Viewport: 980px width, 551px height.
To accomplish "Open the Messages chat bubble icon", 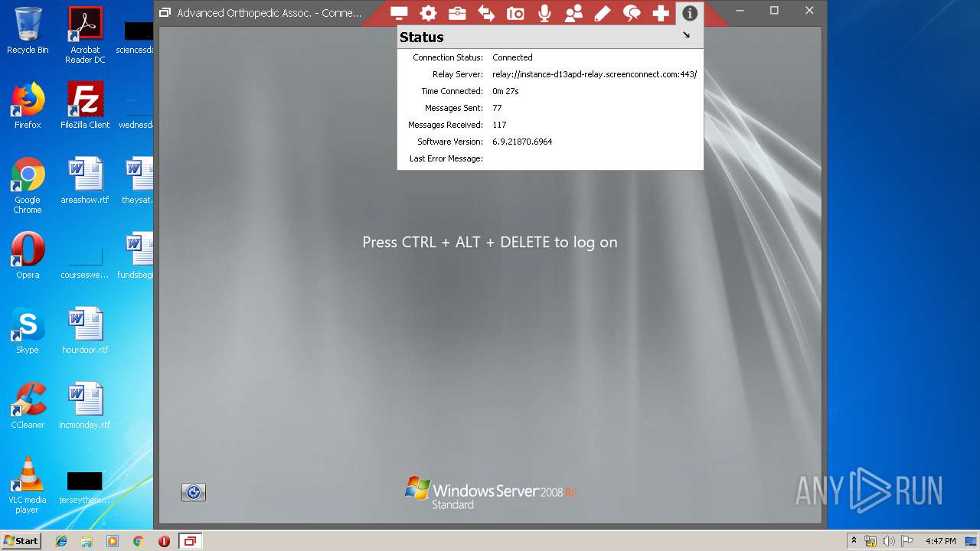I will coord(632,13).
